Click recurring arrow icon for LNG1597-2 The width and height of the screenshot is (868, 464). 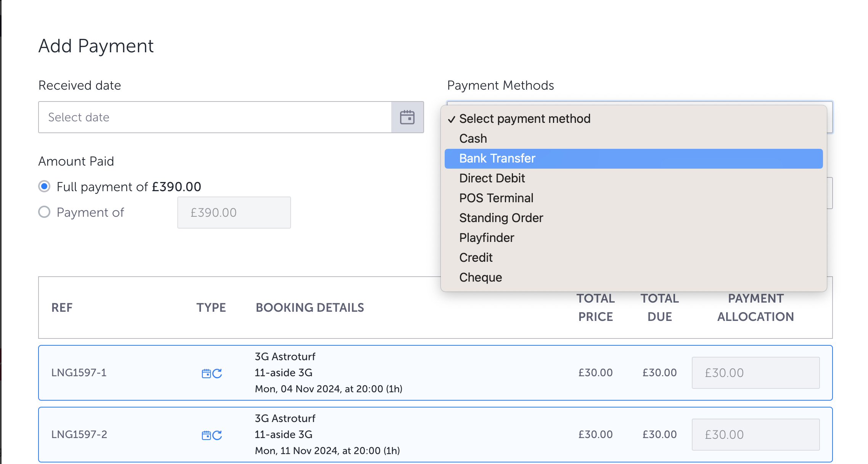point(217,435)
